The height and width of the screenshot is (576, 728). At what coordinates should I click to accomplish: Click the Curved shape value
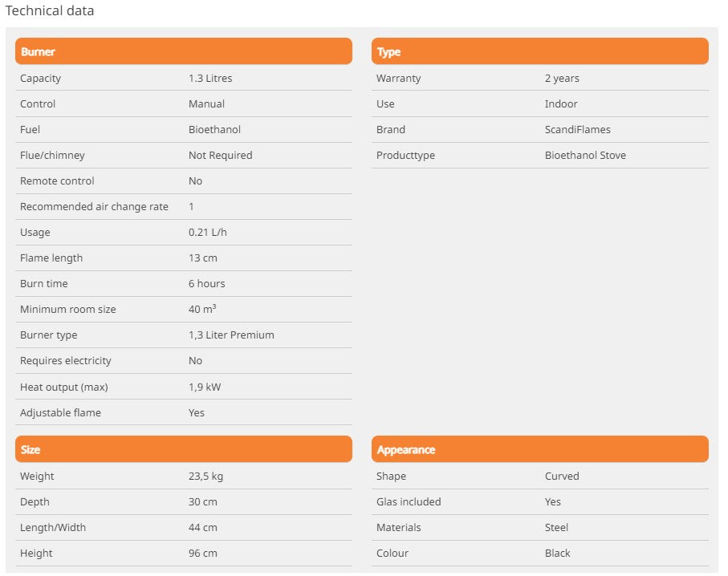point(562,477)
